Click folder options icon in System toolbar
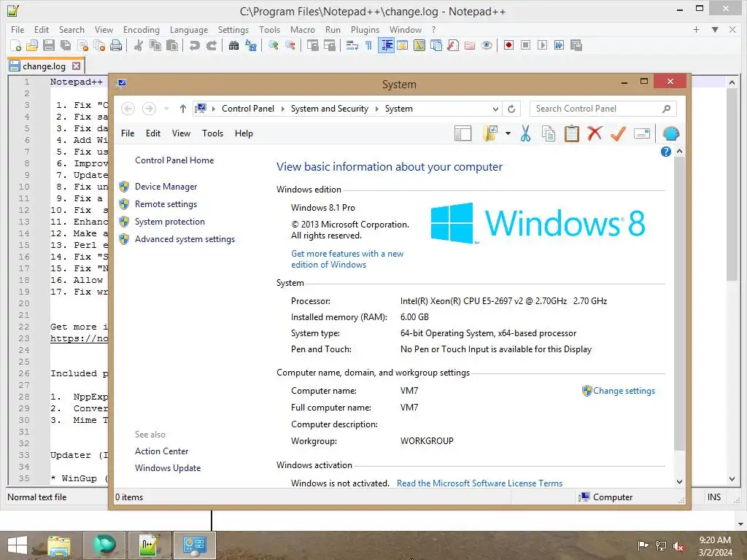 [490, 134]
